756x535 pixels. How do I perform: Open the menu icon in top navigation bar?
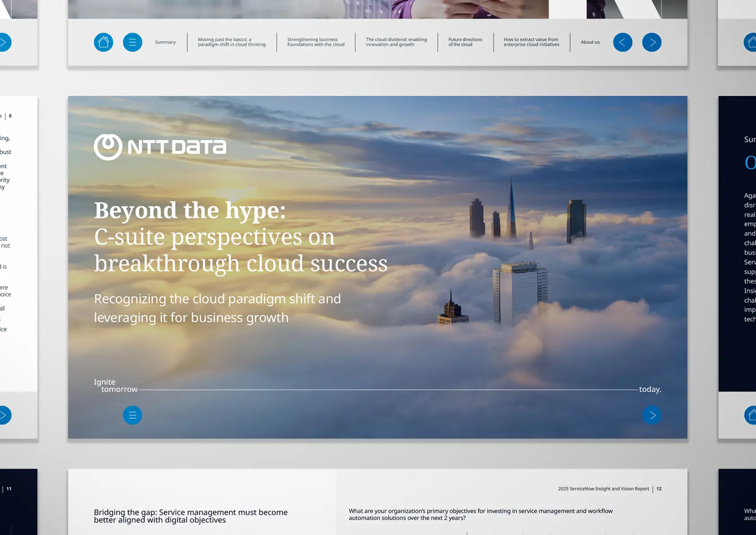point(132,42)
